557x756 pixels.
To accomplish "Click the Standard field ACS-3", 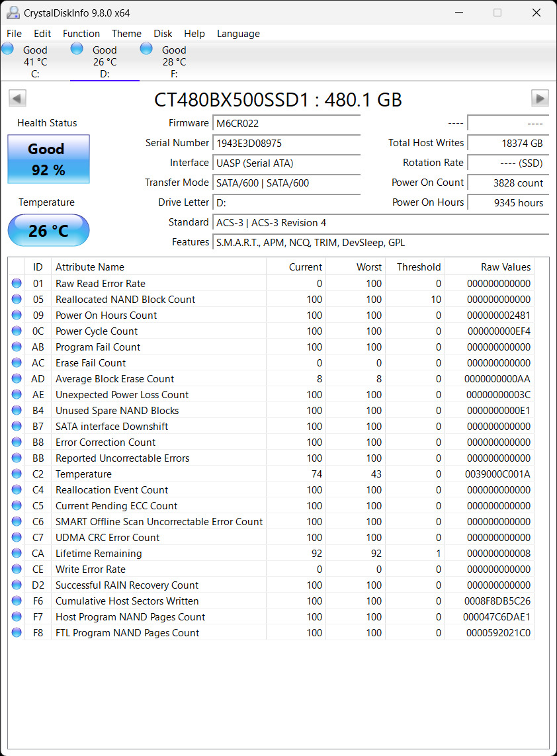I will pos(380,223).
